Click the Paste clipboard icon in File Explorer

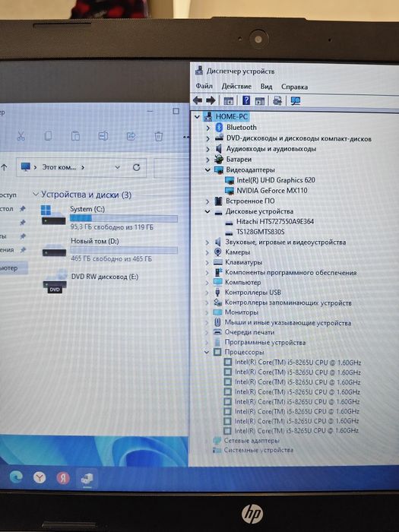click(75, 136)
